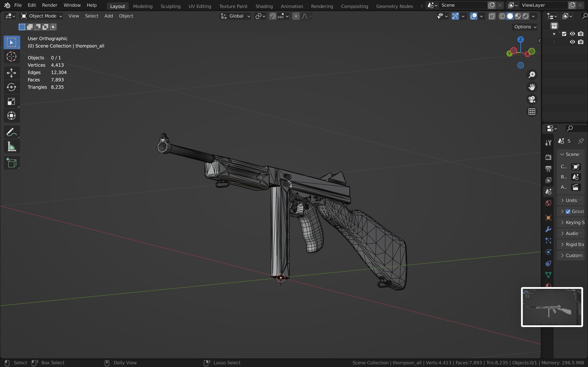Open the Object Mode dropdown
This screenshot has width=588, height=367.
(41, 16)
